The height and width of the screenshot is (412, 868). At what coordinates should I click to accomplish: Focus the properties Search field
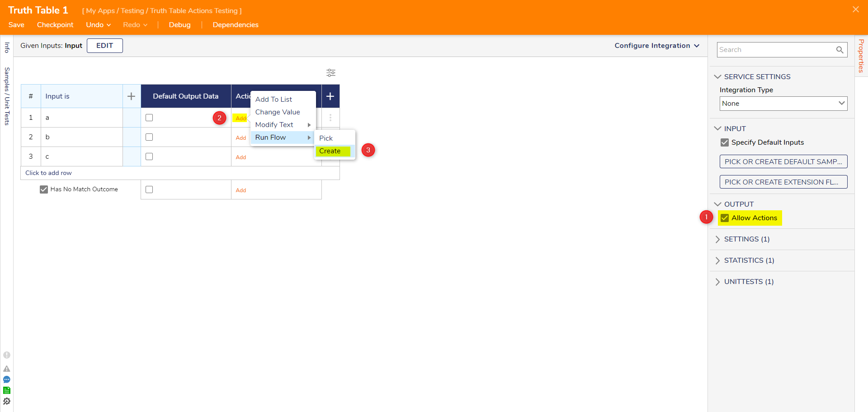[776, 50]
